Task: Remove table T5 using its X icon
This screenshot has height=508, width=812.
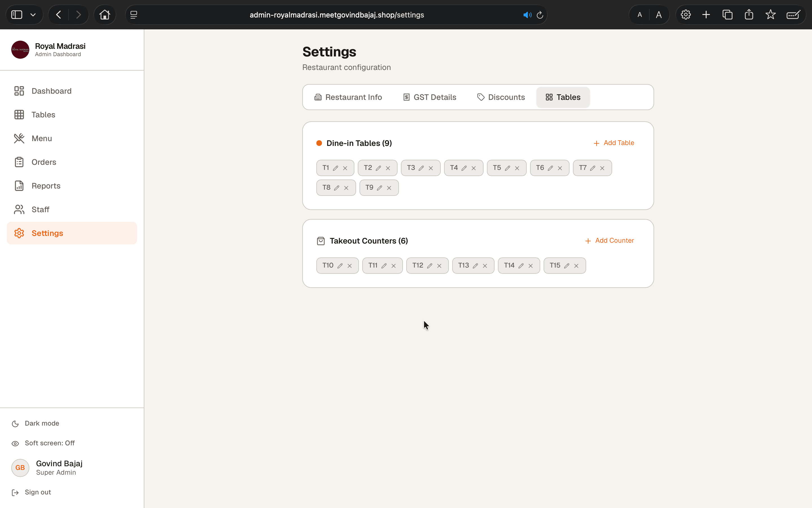Action: 517,168
